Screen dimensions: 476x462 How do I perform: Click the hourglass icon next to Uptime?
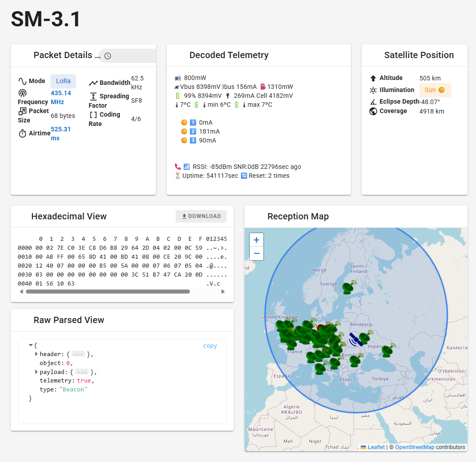click(178, 175)
